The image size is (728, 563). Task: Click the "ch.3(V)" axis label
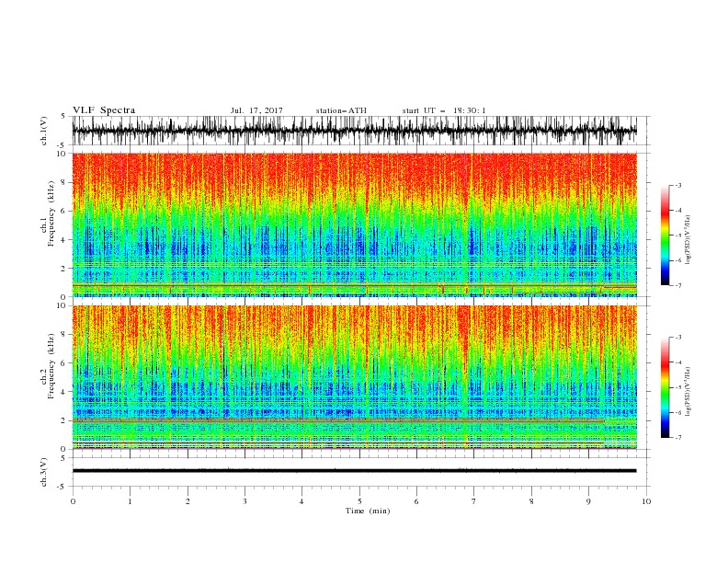[44, 472]
